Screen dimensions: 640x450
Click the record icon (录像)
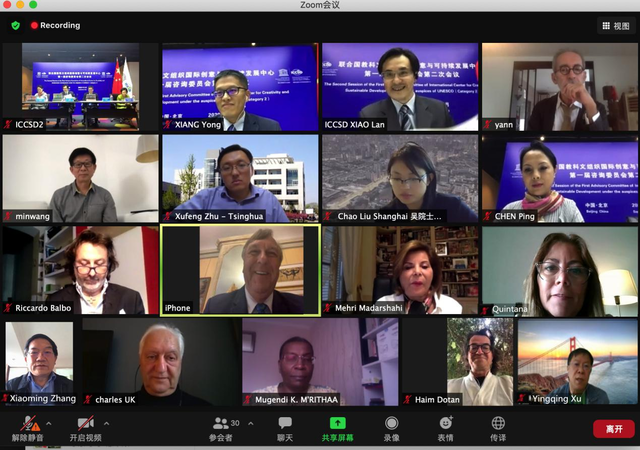(x=391, y=428)
